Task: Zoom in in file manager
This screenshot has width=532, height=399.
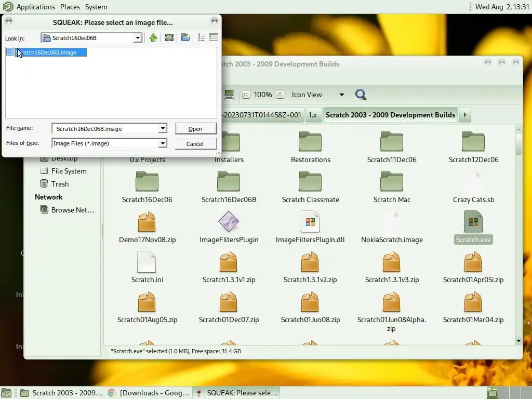Action: point(280,95)
